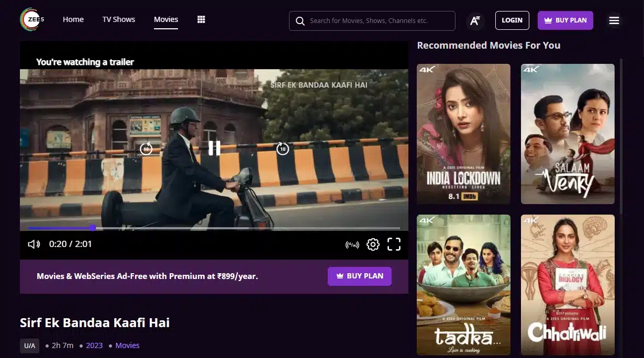644x358 pixels.
Task: Click the ZEE5 logo
Action: tap(33, 20)
